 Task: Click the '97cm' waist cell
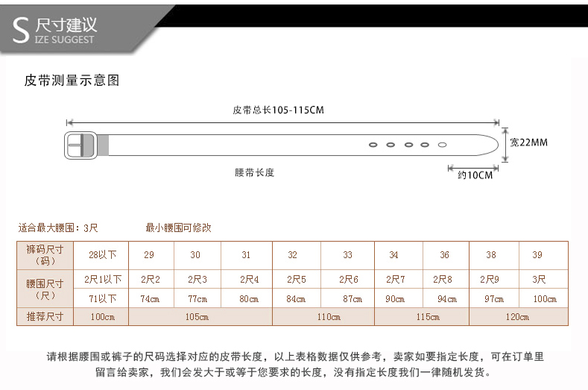(494, 299)
